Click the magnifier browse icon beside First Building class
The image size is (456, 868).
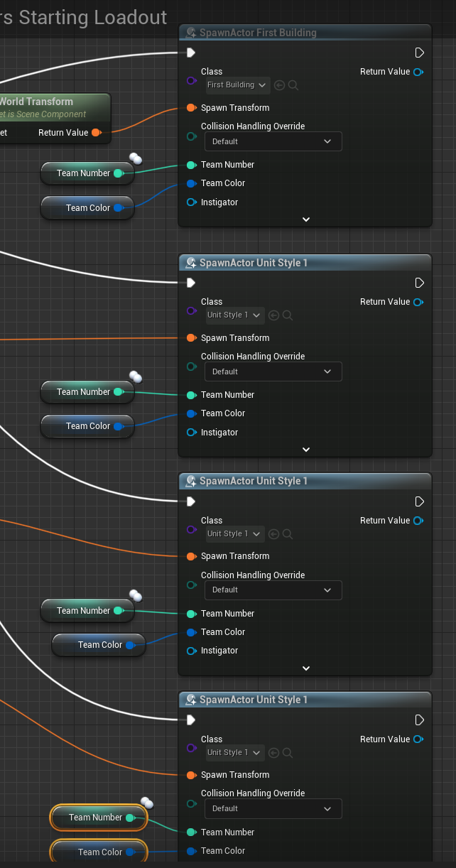[x=293, y=85]
